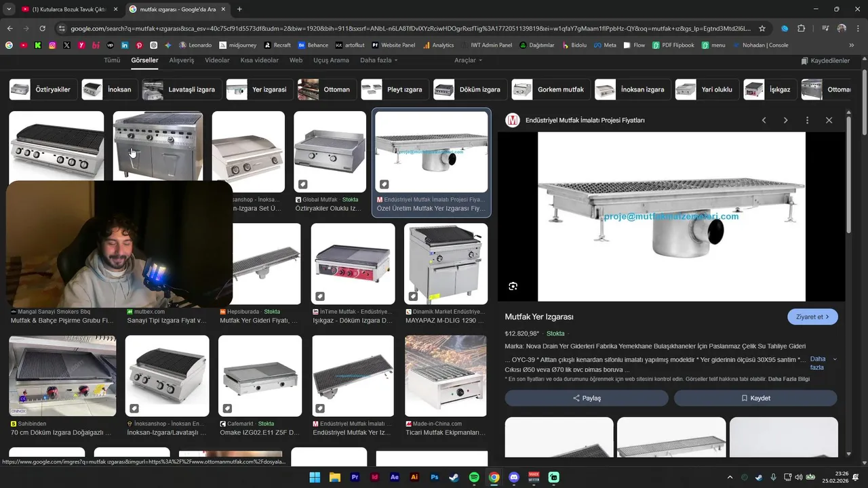Open Premiere Pro from the taskbar
868x488 pixels.
pos(355,477)
